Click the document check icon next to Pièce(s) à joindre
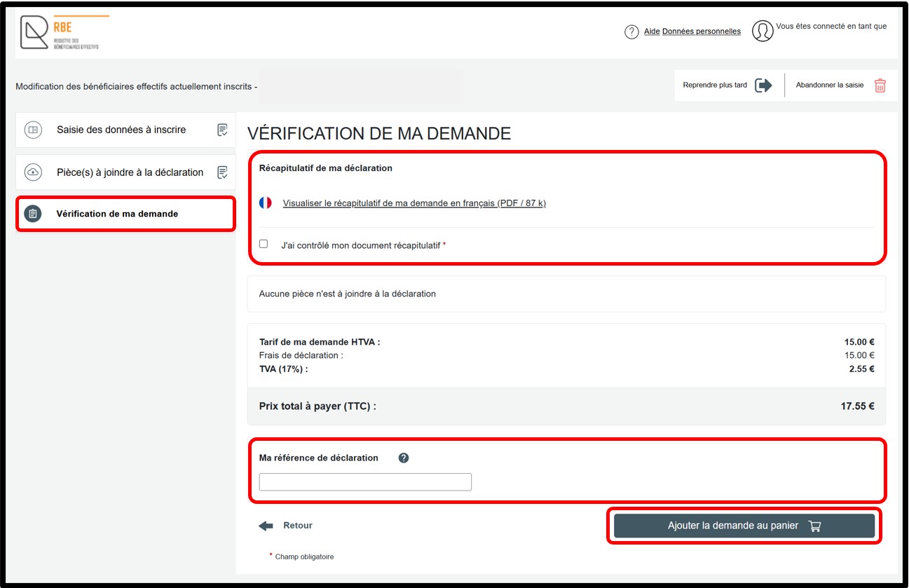The image size is (909, 588). [x=222, y=172]
